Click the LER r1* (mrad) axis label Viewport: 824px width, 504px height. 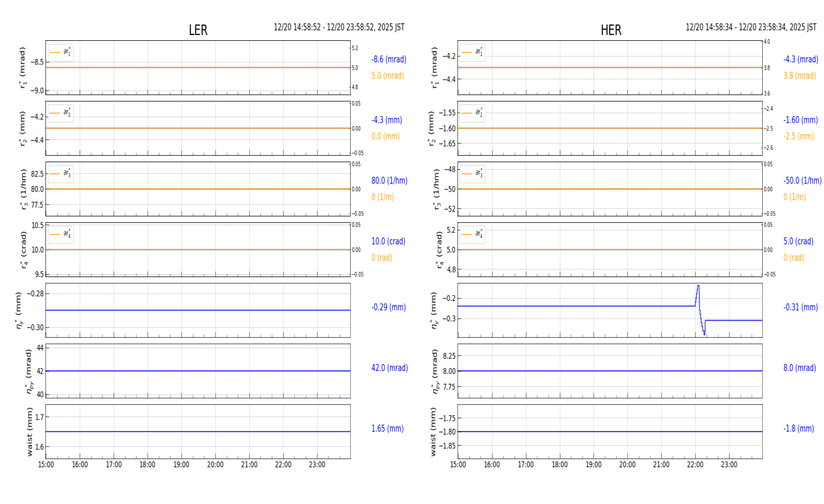tap(23, 68)
